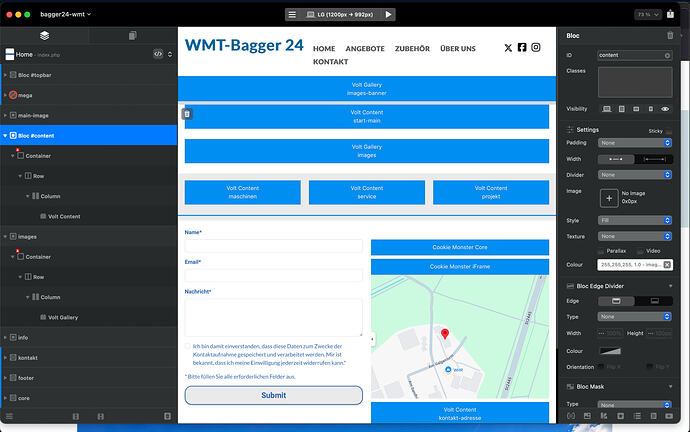Enable the Sticky checkbox in Settings

[669, 132]
